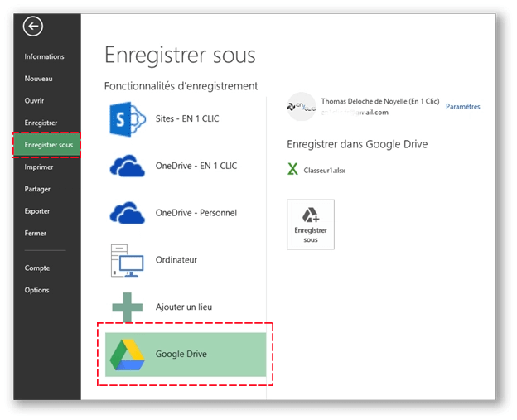
Task: Select Enregistrer sous in the sidebar
Action: (47, 145)
